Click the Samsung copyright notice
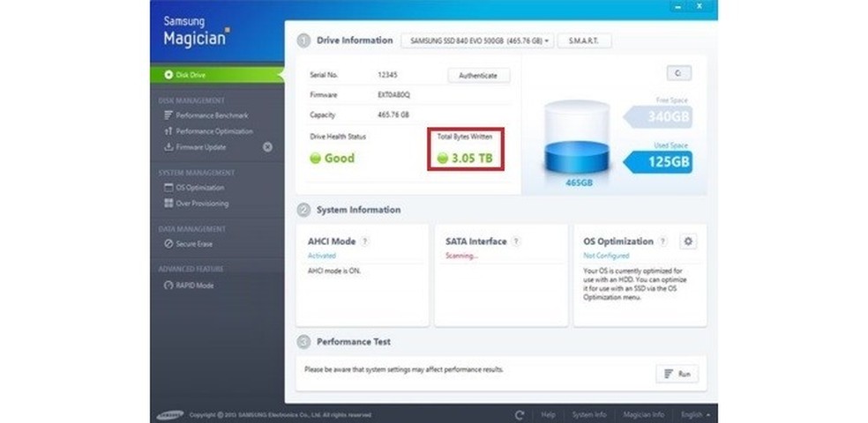This screenshot has height=423, width=868. coord(281,415)
